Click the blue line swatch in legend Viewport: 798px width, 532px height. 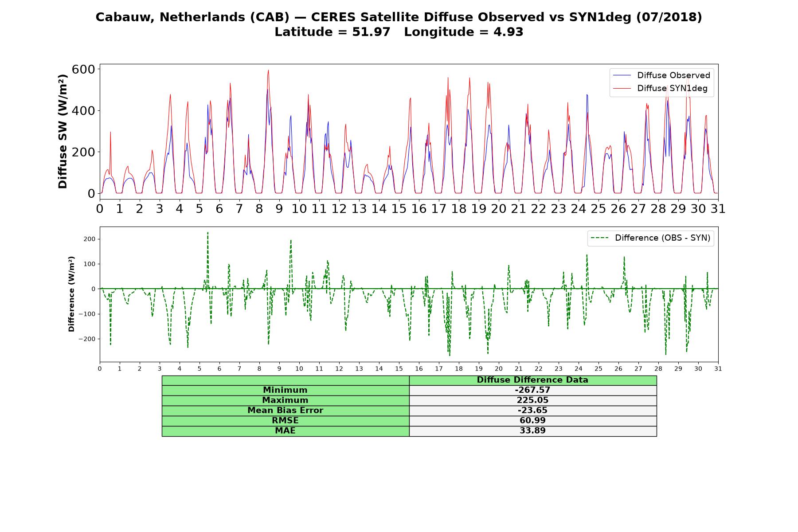(622, 76)
